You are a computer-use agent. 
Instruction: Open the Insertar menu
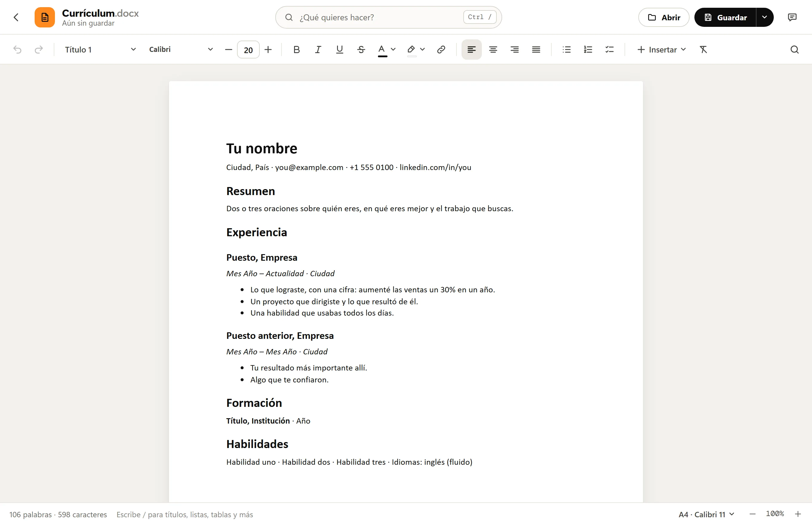(x=662, y=50)
